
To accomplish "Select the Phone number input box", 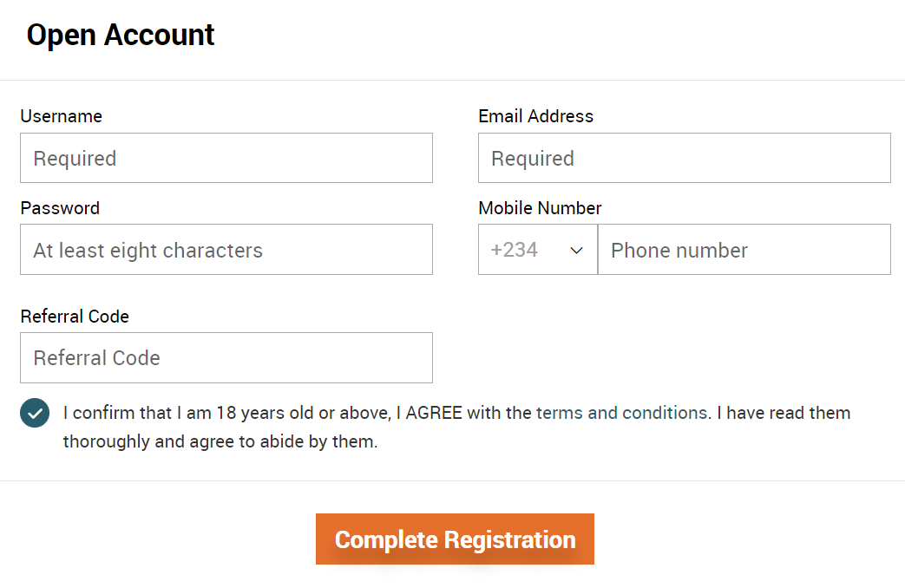I will 744,250.
